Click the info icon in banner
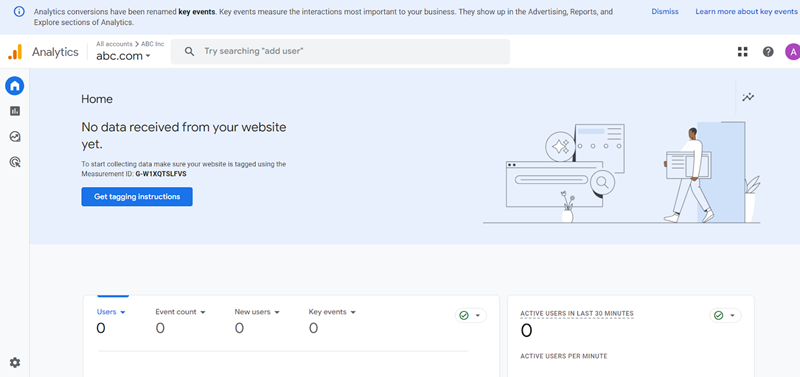800x377 pixels. tap(19, 11)
